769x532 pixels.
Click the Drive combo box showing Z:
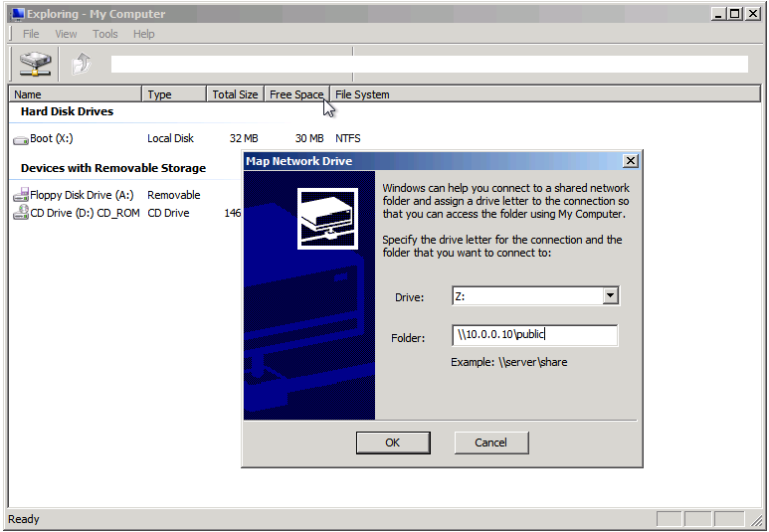[x=535, y=295]
